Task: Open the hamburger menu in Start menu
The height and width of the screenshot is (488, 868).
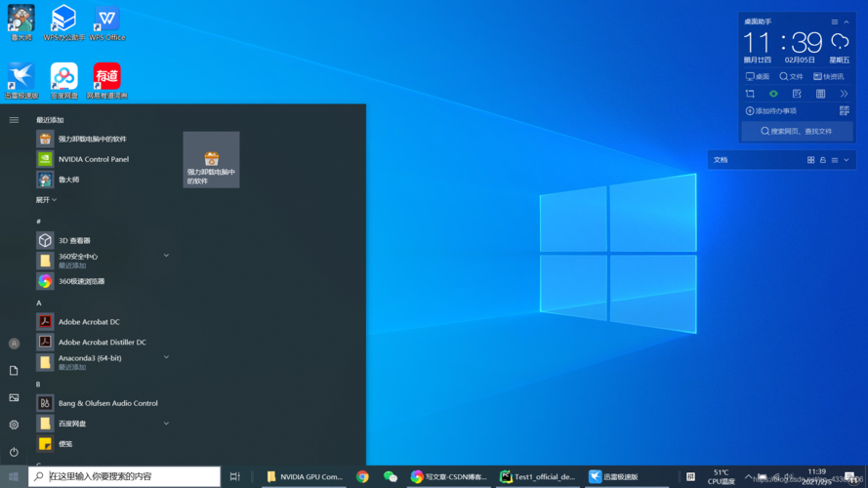Action: click(x=14, y=120)
